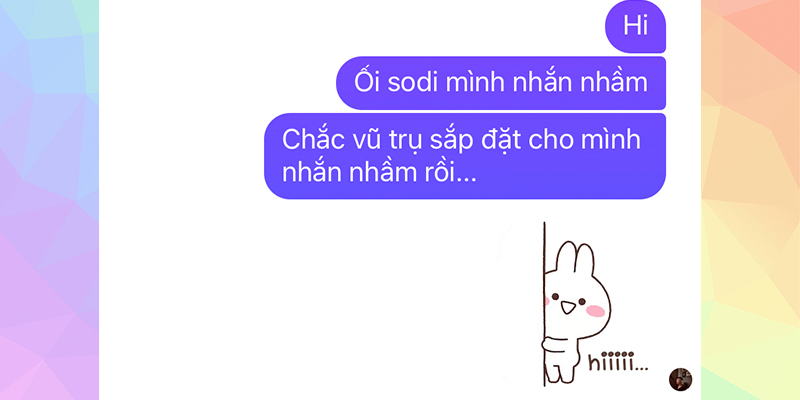Click the "hiiiii..." text on the sticker
This screenshot has height=400, width=800.
(x=618, y=361)
